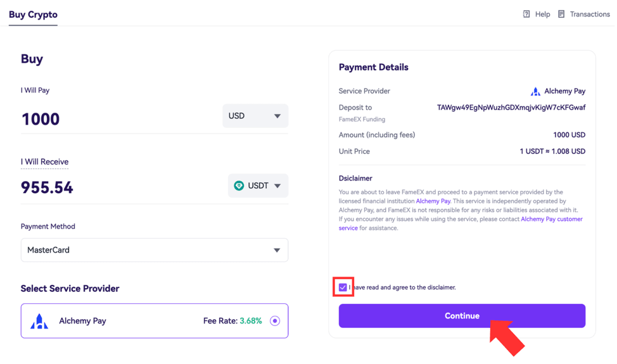
Task: Click the USD currency dropdown arrow
Action: pos(277,116)
